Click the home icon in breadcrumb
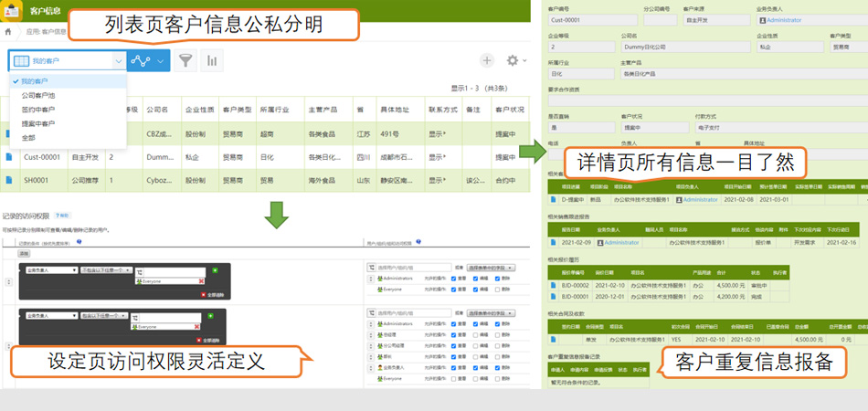This screenshot has width=868, height=411. pyautogui.click(x=8, y=31)
